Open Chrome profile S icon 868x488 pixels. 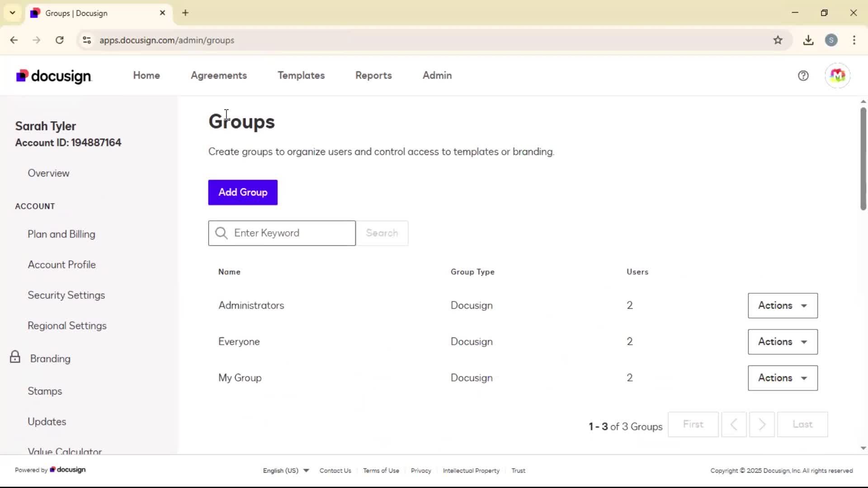pos(831,40)
